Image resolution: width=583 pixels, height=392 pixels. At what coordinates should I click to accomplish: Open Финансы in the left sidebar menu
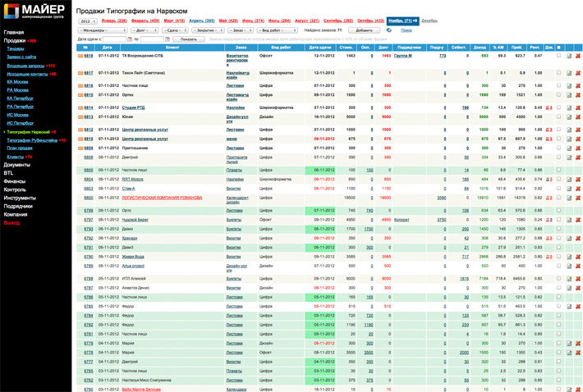point(14,181)
